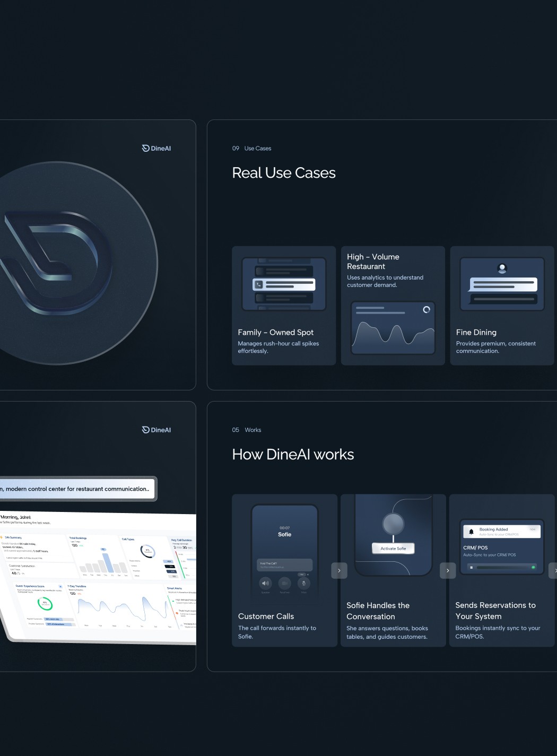Click the chevron arrow after the Customer Calls card
The image size is (557, 756).
pos(339,570)
